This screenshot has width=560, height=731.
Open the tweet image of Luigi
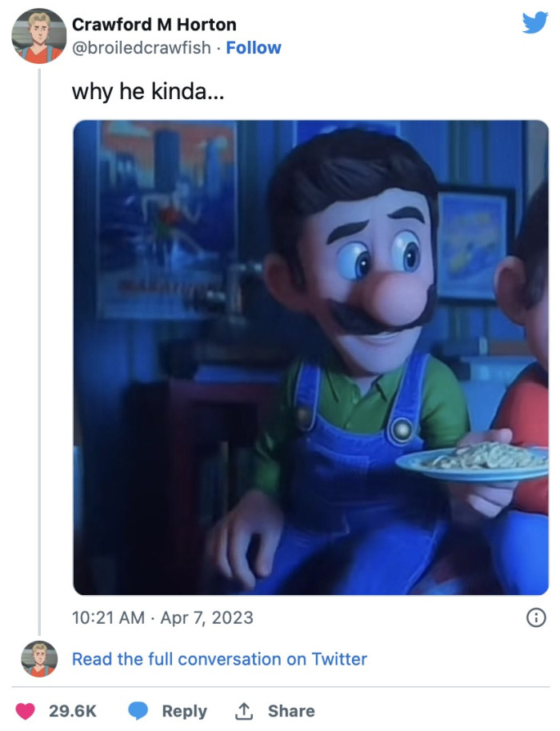[x=310, y=358]
